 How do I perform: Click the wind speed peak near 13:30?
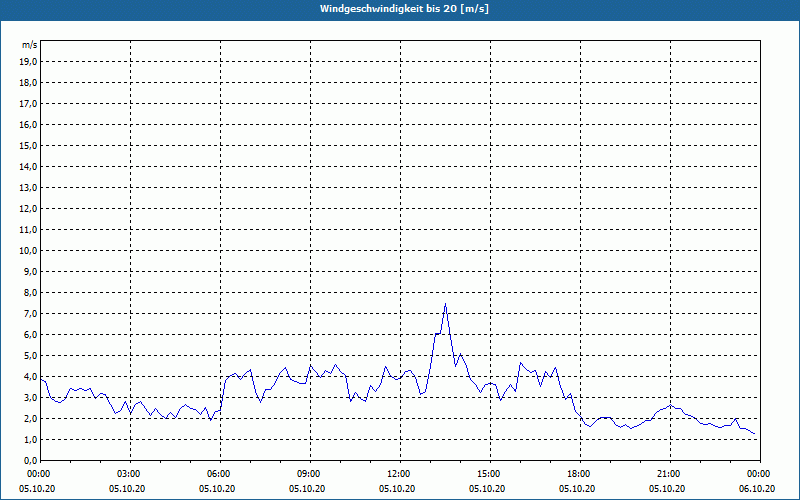pyautogui.click(x=445, y=304)
